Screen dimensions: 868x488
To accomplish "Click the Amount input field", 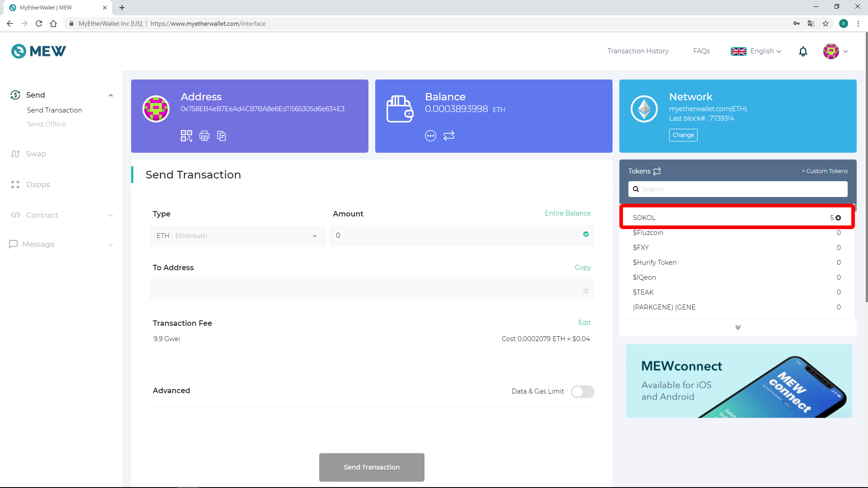I will click(x=462, y=235).
